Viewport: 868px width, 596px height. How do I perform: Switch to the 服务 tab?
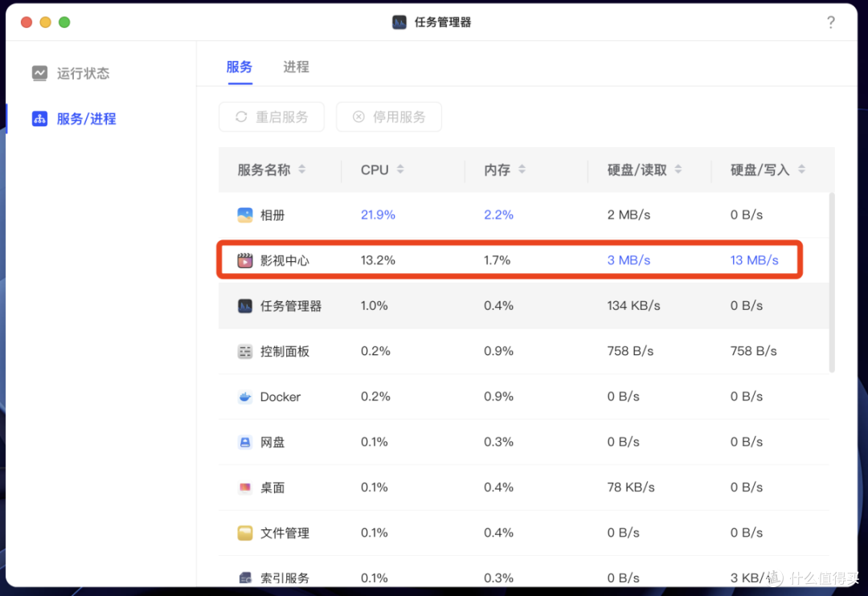(x=240, y=67)
